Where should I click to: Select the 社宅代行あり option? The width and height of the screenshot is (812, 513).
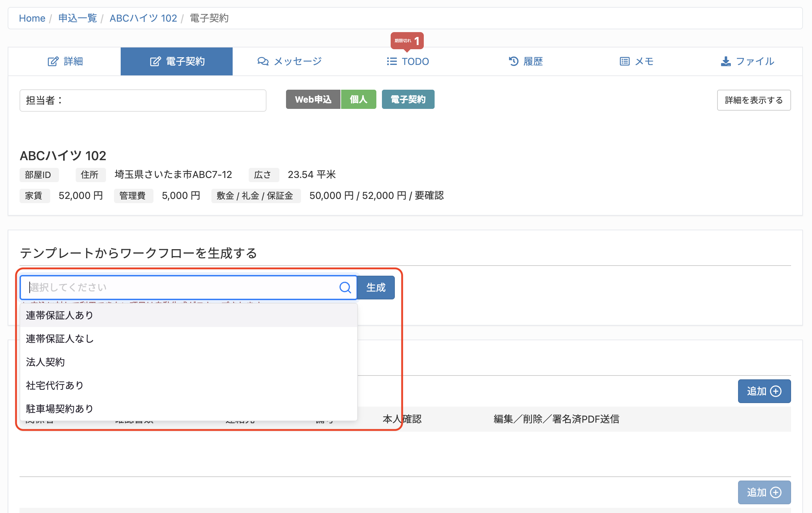pos(189,385)
